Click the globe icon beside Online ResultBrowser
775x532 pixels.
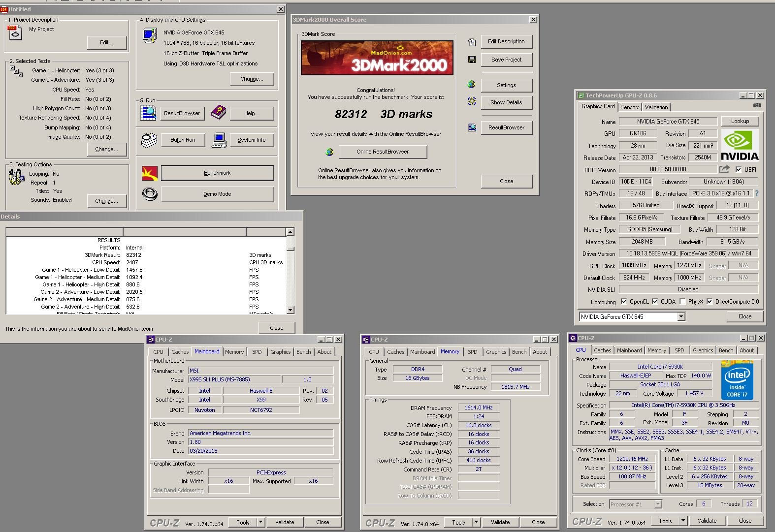coord(329,152)
